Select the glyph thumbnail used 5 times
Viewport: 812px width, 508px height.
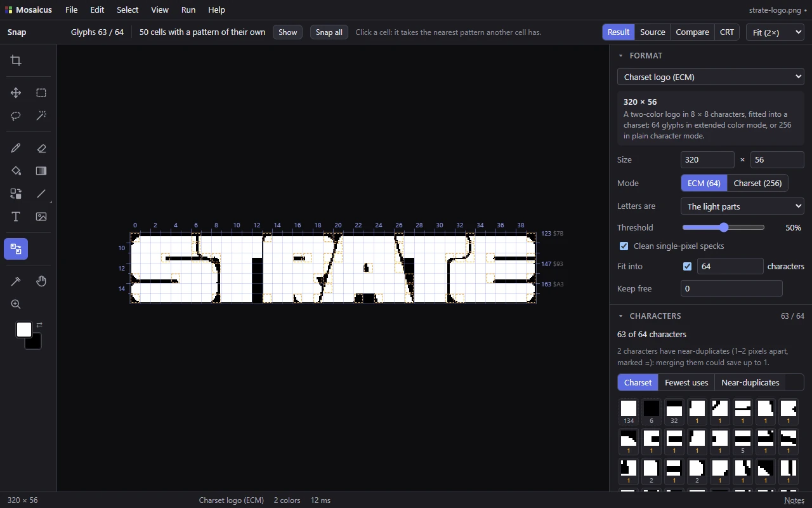pos(743,441)
